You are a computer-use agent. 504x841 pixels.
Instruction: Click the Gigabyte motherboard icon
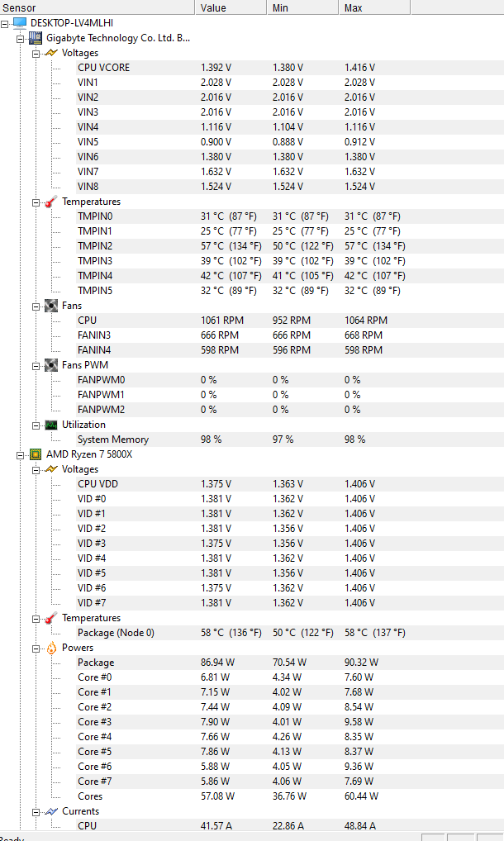36,38
